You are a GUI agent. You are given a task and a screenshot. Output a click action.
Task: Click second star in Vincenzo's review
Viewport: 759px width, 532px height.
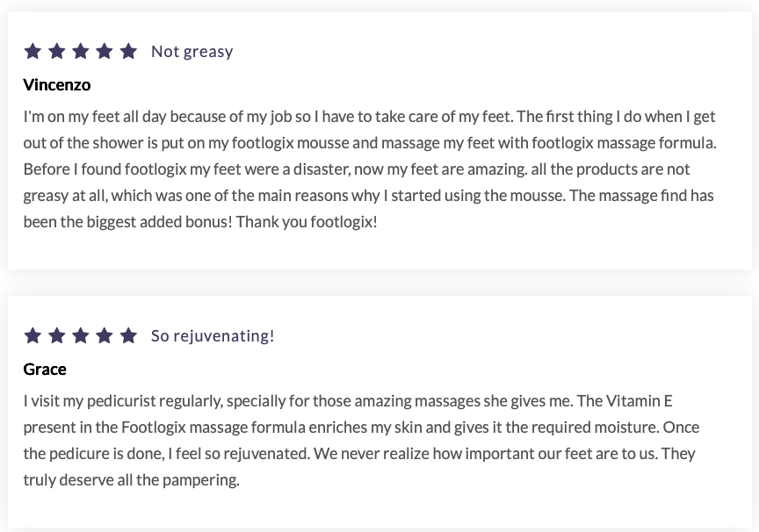tap(56, 51)
